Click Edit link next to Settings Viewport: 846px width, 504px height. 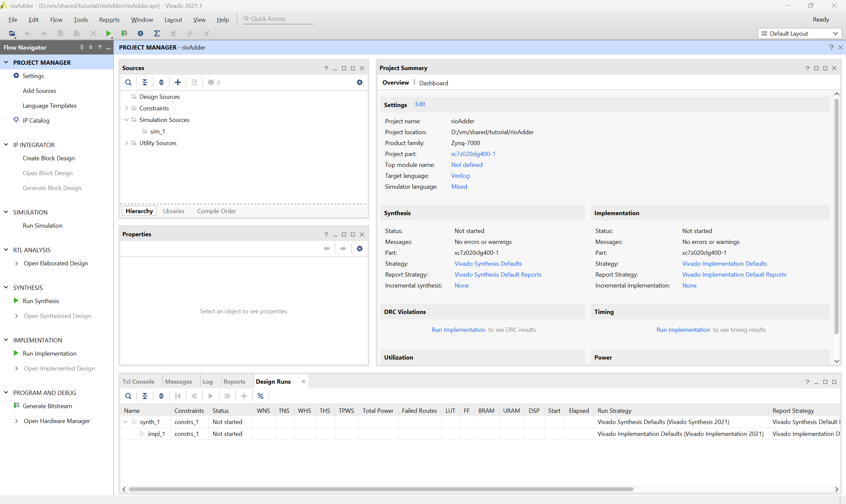click(x=420, y=104)
